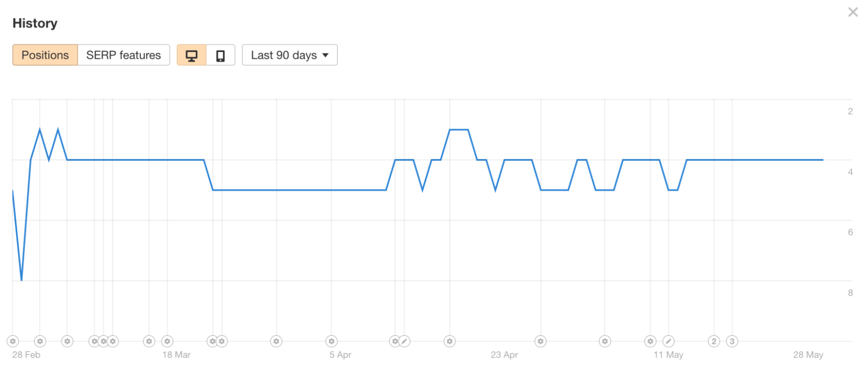The height and width of the screenshot is (371, 868).
Task: Click the dropdown arrow beside Last 90 days
Action: point(325,56)
